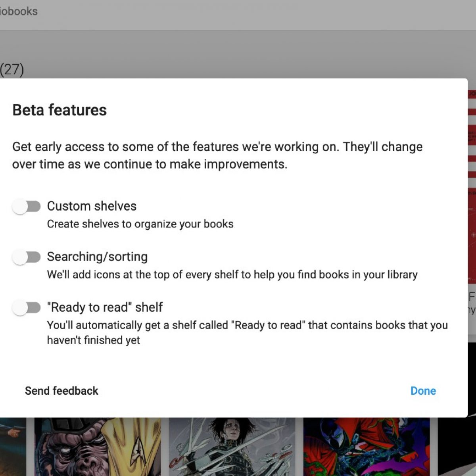Select the Spawn comic cover

(366, 446)
